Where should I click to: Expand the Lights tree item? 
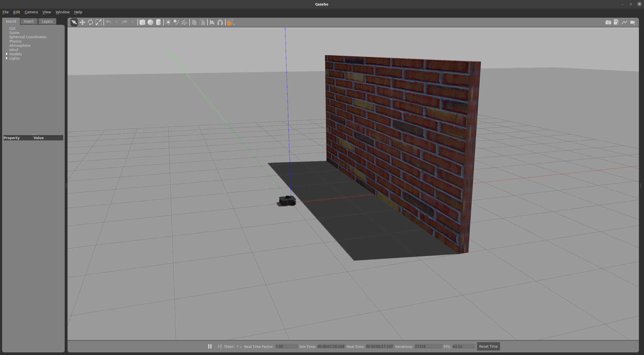pyautogui.click(x=7, y=58)
